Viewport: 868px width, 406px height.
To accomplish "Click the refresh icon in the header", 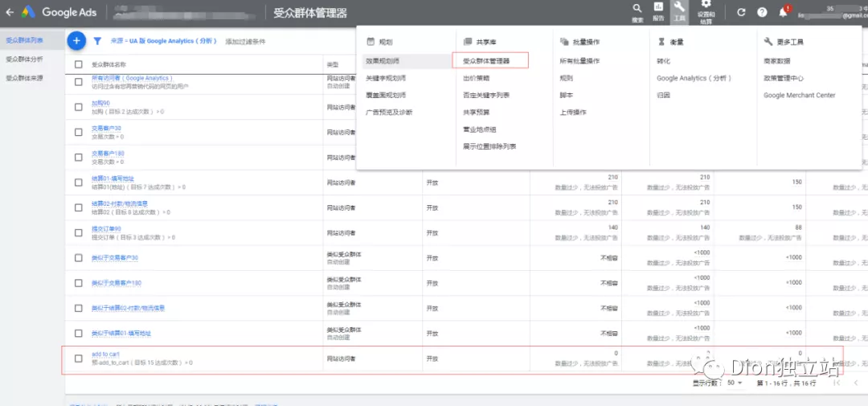I will 741,12.
